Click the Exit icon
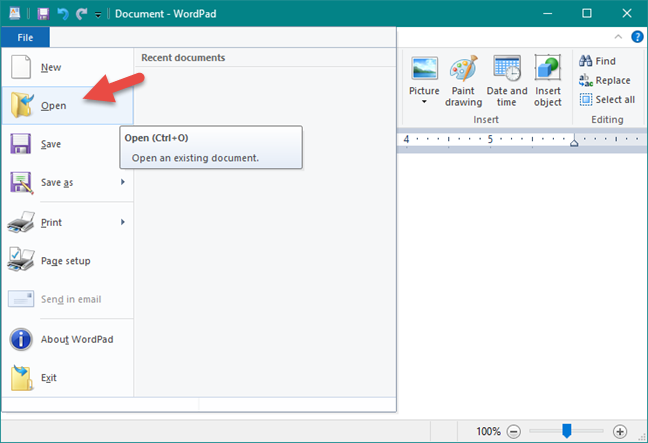Image resolution: width=648 pixels, height=443 pixels. pyautogui.click(x=22, y=377)
